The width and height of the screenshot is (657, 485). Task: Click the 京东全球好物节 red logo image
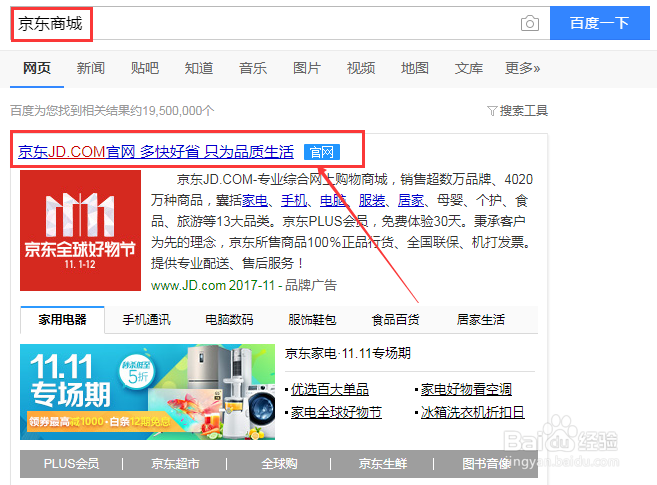[x=80, y=230]
